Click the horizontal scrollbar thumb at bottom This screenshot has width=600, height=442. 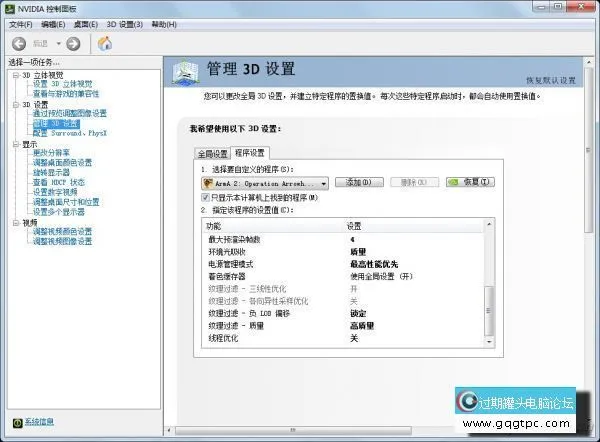coord(293,431)
